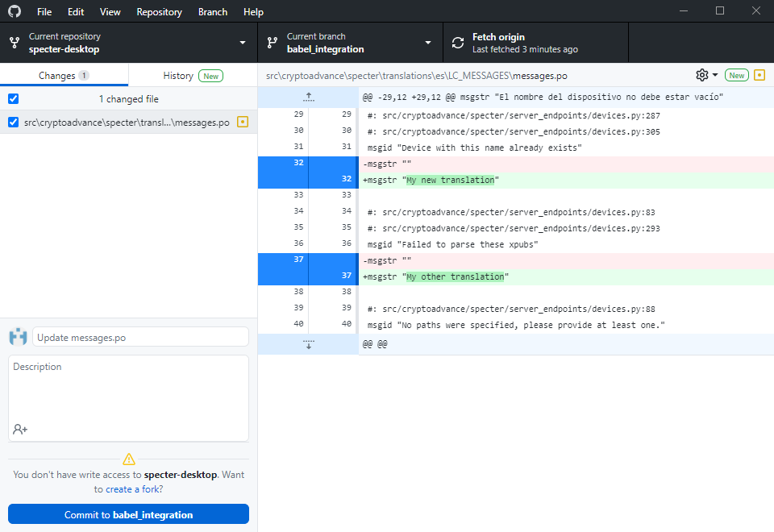774x532 pixels.
Task: Toggle selection of removed line 32
Action: click(x=308, y=164)
